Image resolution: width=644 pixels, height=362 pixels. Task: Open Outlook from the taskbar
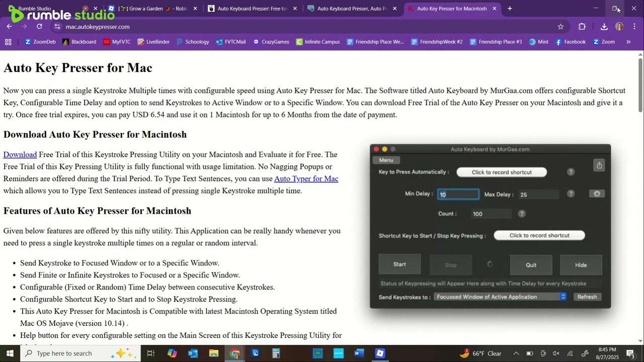(x=193, y=353)
